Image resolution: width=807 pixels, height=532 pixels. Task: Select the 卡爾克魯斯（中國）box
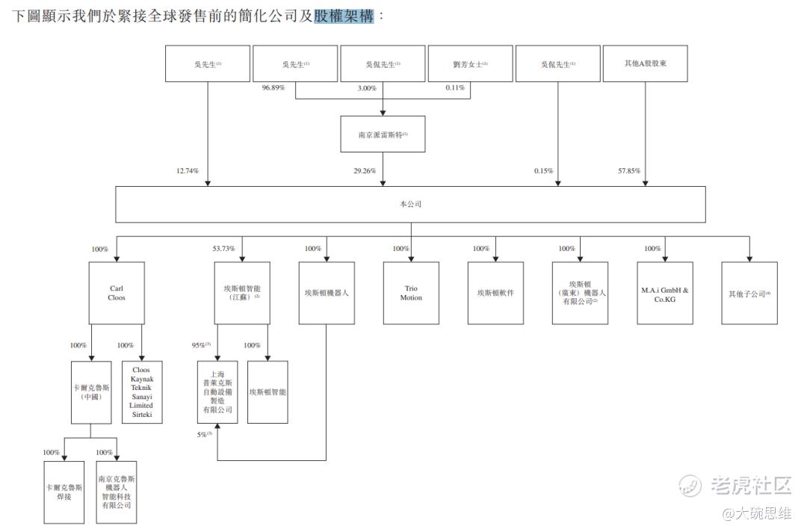tap(91, 392)
